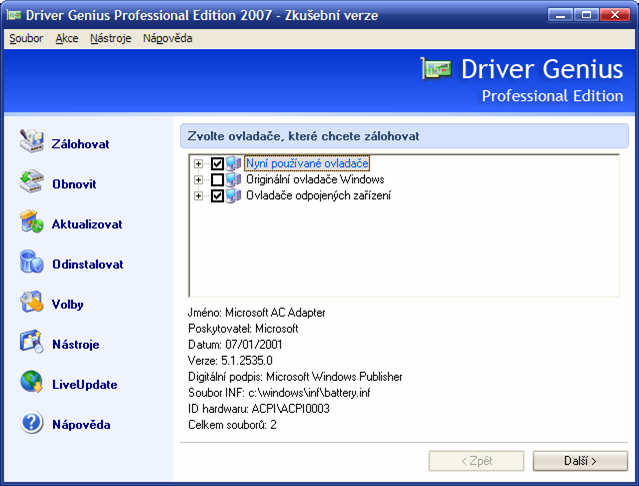Click the LiveUpdate globe icon
Image resolution: width=639 pixels, height=486 pixels.
(31, 382)
